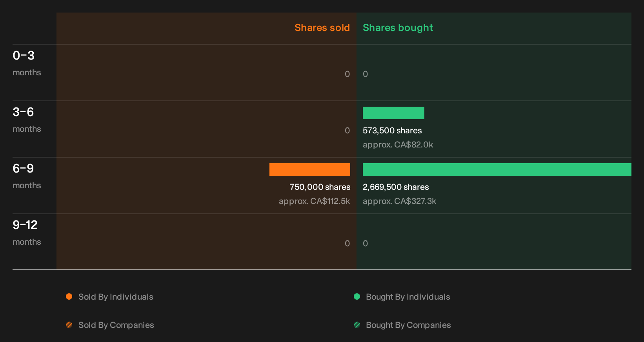Click the Shares bought column header

[x=398, y=28]
